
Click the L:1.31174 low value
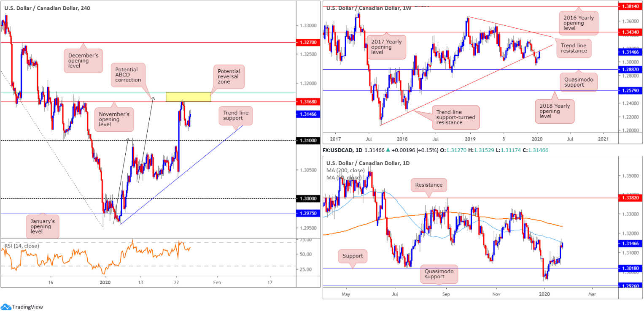coord(509,150)
